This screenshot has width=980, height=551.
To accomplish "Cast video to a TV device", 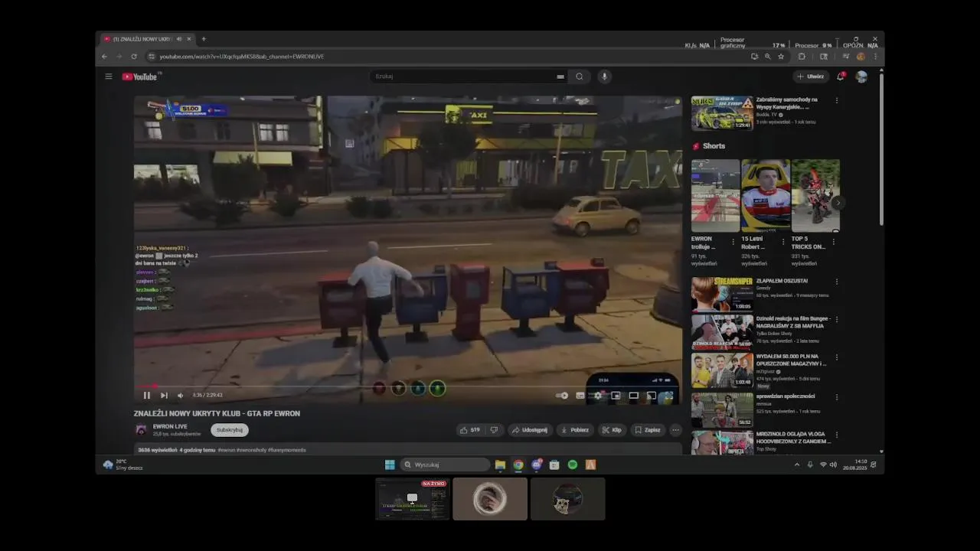I will (651, 396).
